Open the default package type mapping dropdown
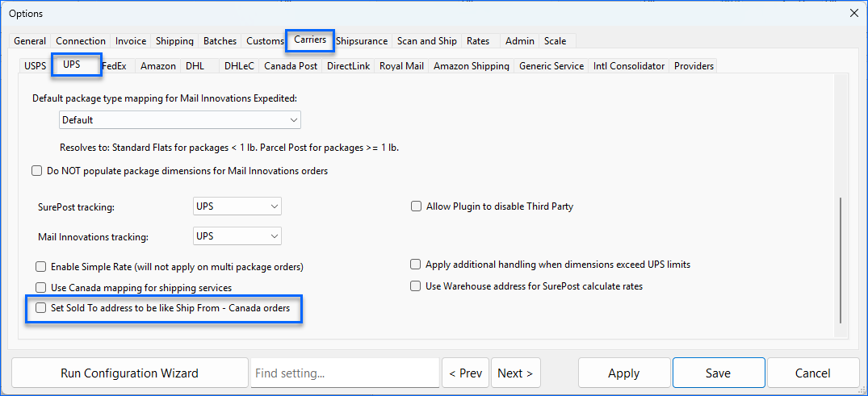Viewport: 868px width, 396px height. pyautogui.click(x=180, y=120)
